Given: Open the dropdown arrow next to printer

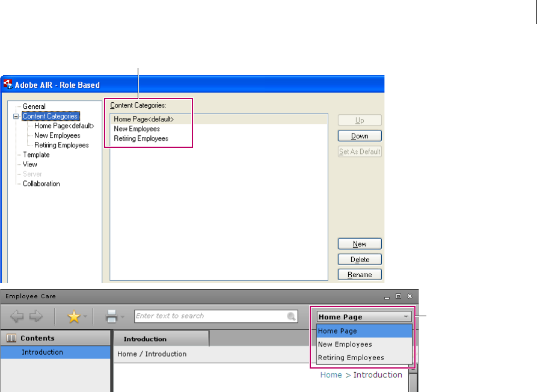Looking at the screenshot, I should click(122, 317).
